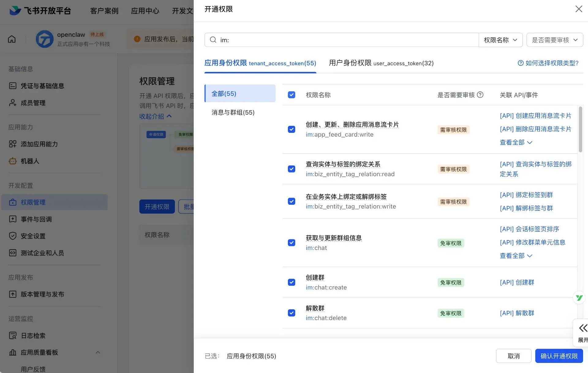Open the 是否需要审核 filter dropdown
The width and height of the screenshot is (588, 373).
(x=554, y=40)
